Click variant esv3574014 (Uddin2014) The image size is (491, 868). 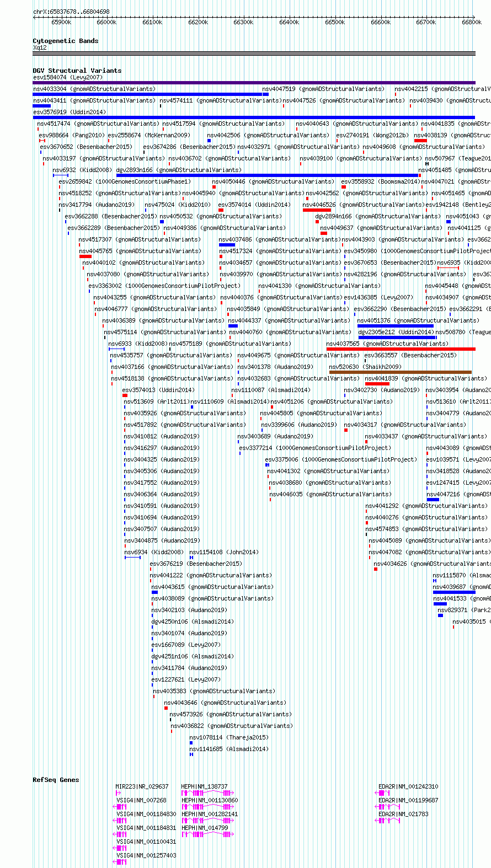(x=254, y=205)
